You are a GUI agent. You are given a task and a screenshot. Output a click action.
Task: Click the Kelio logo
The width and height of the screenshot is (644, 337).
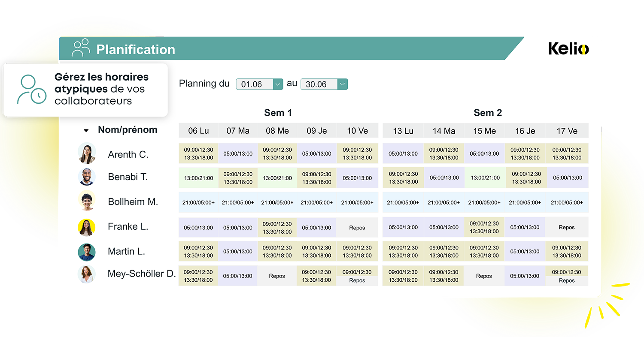[x=568, y=48]
